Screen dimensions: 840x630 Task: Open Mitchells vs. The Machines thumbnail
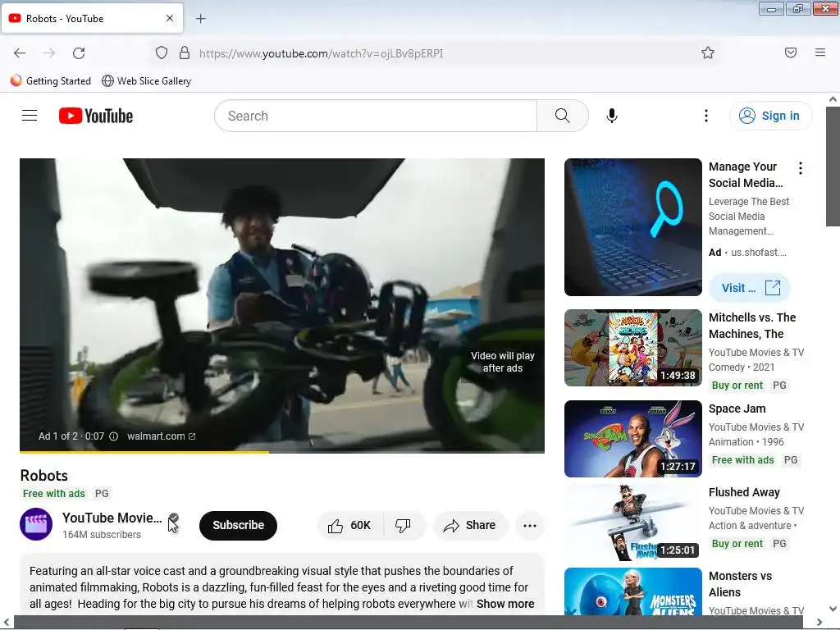632,348
